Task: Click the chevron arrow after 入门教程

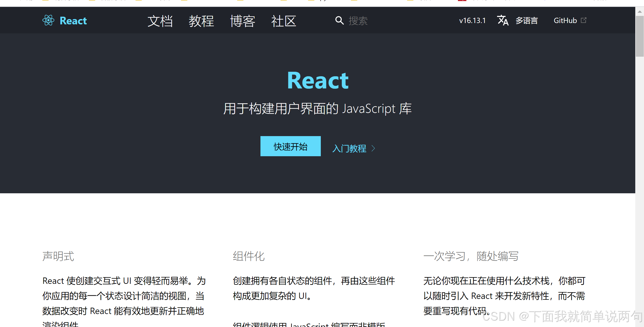Action: click(x=373, y=149)
